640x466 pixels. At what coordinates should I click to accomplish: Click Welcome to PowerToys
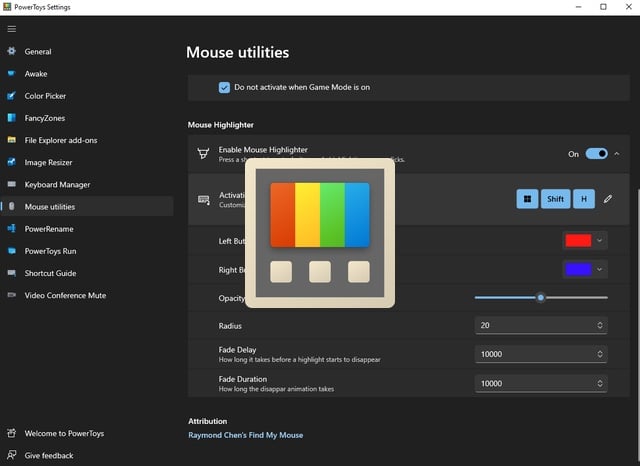click(x=64, y=433)
